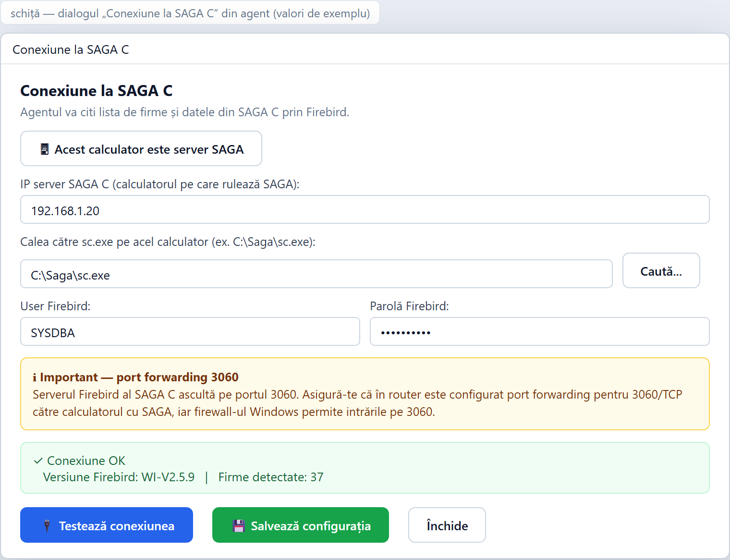Focus the IP server SAGA C field
The image size is (730, 560).
click(365, 209)
